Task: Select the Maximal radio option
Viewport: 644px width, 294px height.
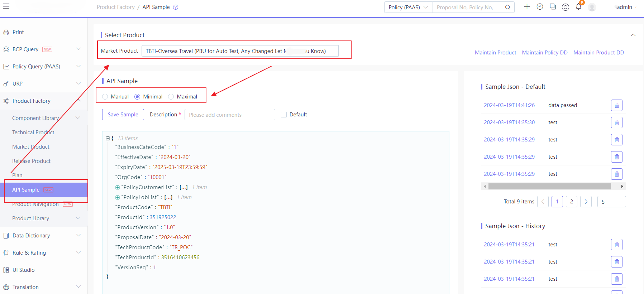Action: click(x=171, y=97)
